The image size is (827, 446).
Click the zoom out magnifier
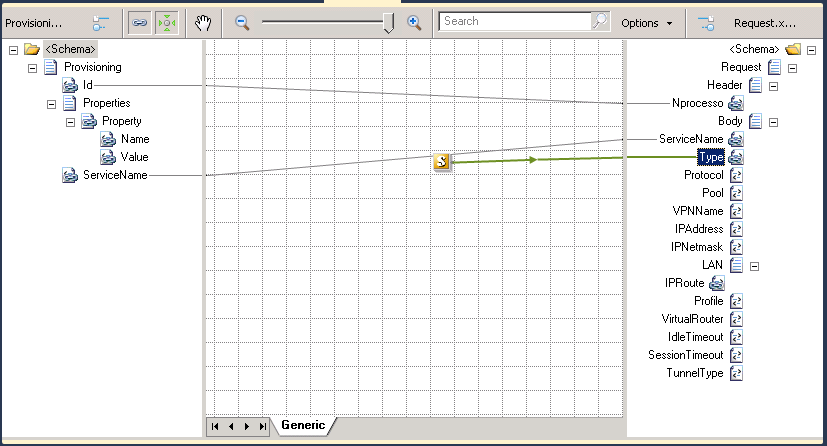coord(242,22)
